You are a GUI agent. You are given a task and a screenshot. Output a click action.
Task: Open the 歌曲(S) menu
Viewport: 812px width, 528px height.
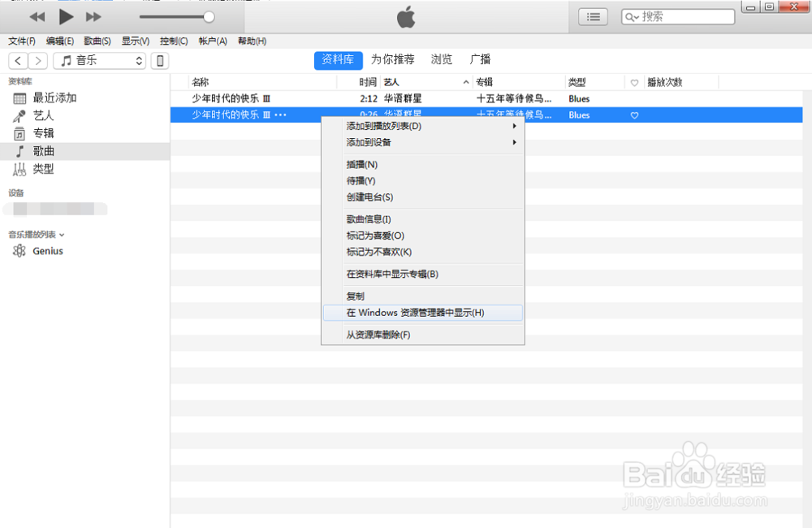(x=97, y=41)
